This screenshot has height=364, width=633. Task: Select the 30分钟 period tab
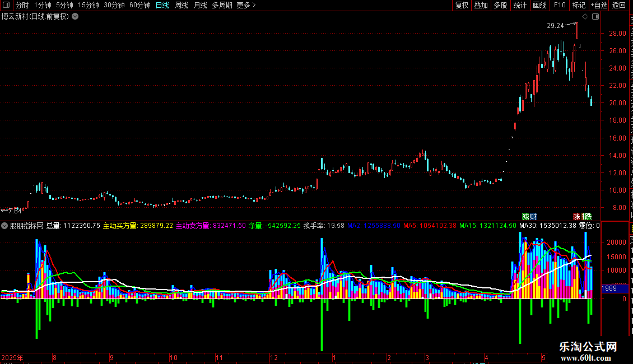tap(114, 5)
